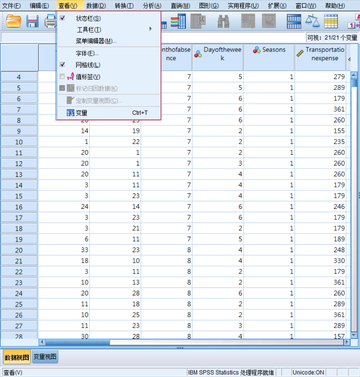This screenshot has height=377, width=360.
Task: Click the Unicode:ON status bar entry
Action: click(x=308, y=372)
